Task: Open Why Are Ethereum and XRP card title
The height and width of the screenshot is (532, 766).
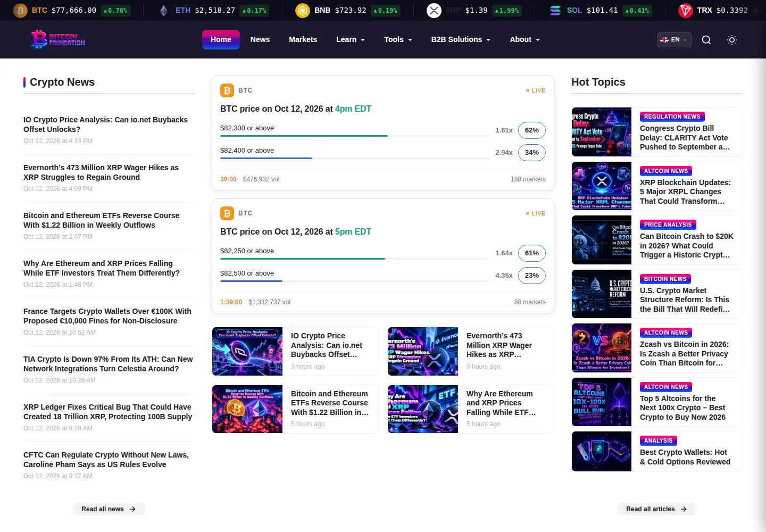Action: 501,403
